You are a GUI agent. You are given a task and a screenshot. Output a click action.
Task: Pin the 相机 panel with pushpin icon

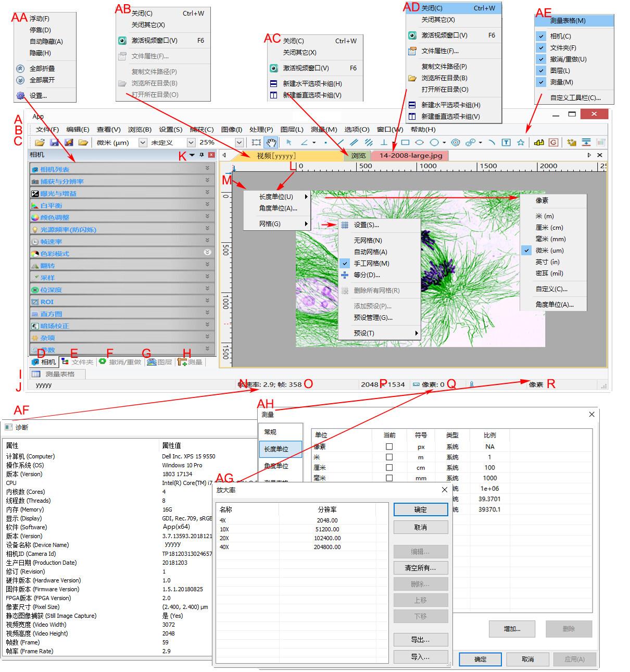[201, 155]
